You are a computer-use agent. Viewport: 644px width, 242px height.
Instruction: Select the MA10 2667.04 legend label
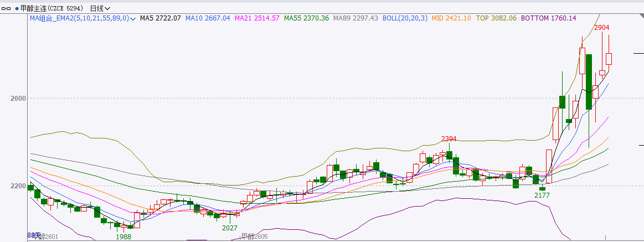click(x=208, y=18)
